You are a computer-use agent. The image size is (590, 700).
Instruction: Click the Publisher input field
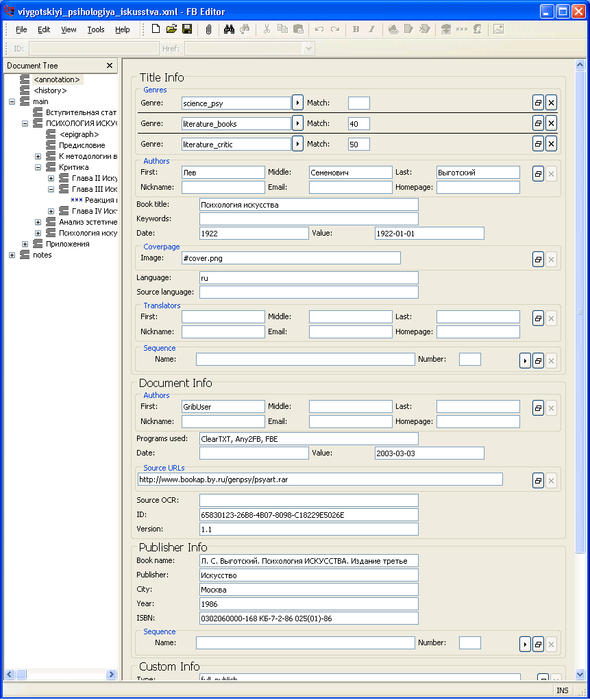click(x=308, y=575)
